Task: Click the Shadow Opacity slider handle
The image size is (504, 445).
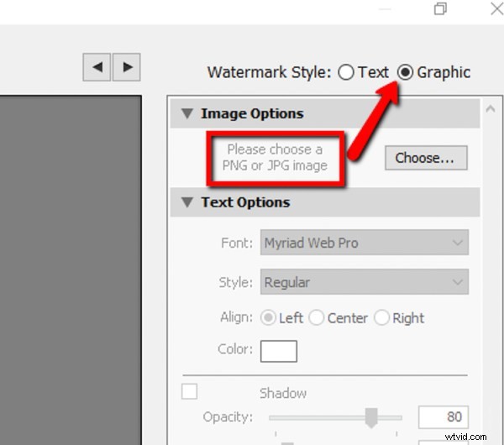Action: [371, 418]
